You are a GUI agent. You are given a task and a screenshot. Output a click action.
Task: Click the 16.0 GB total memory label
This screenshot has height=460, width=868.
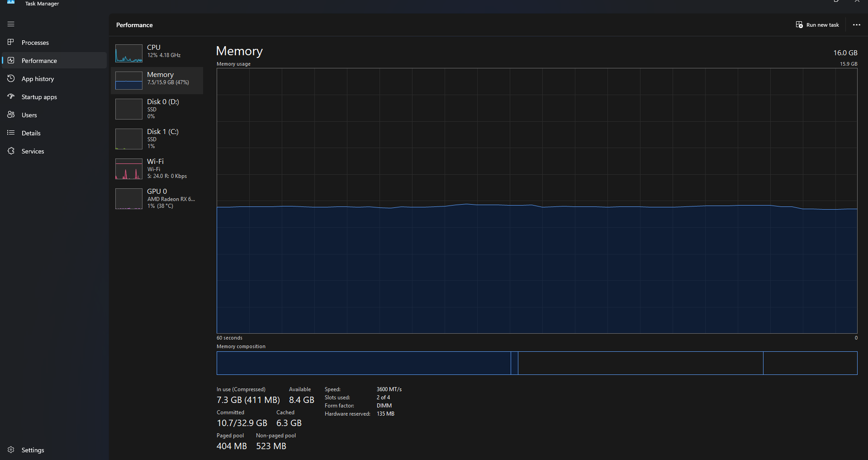845,53
